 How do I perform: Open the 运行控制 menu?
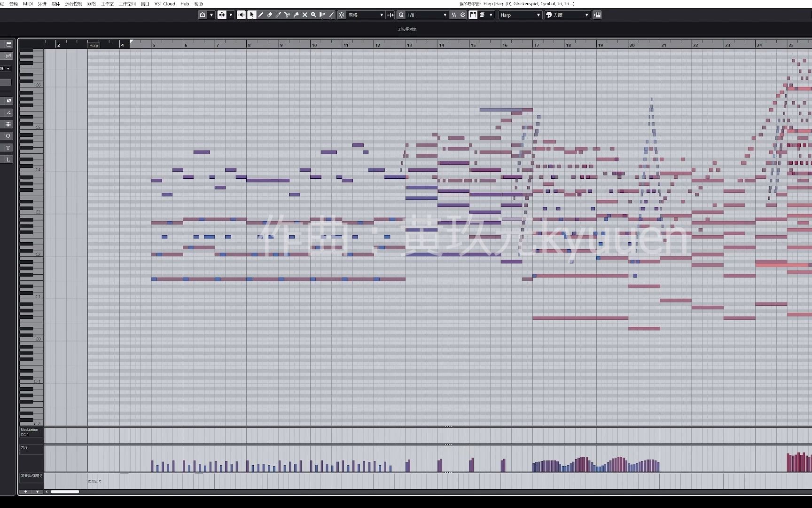pyautogui.click(x=73, y=4)
